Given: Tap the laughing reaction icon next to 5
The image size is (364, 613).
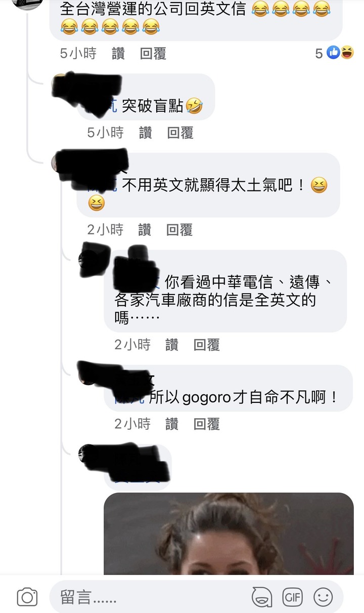Looking at the screenshot, I should (347, 53).
